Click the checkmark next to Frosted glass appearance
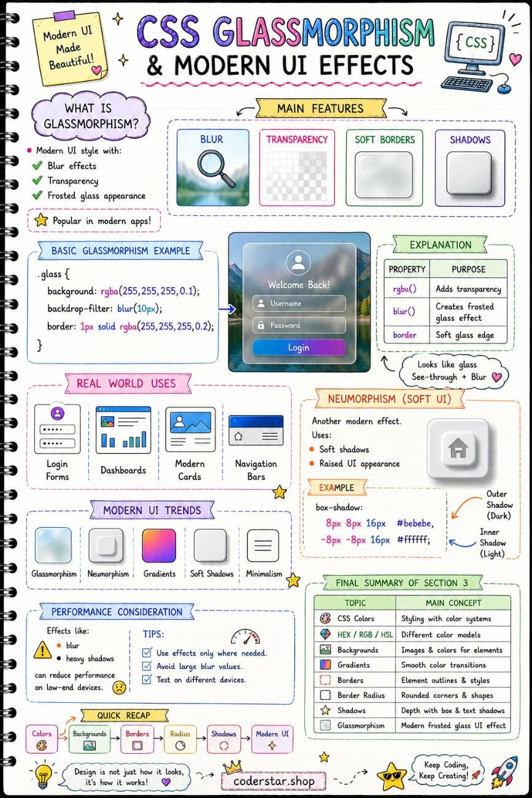Screen dimensions: 532x798 tap(37, 195)
